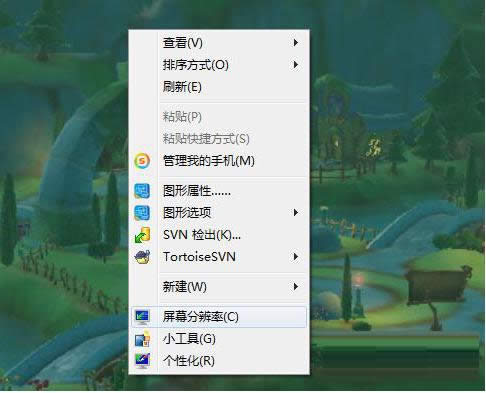Click the orange phone manager icon
The width and height of the screenshot is (486, 393).
(x=142, y=161)
